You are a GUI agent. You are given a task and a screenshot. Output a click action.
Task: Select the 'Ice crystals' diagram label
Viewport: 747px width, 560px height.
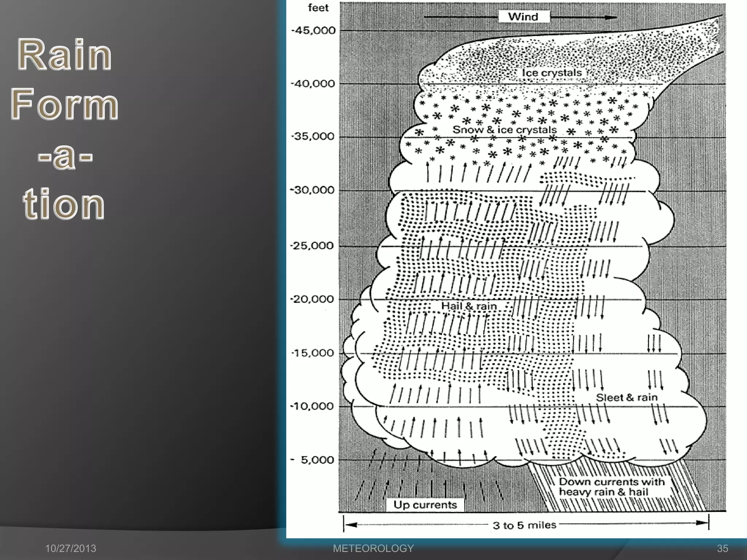tap(551, 73)
